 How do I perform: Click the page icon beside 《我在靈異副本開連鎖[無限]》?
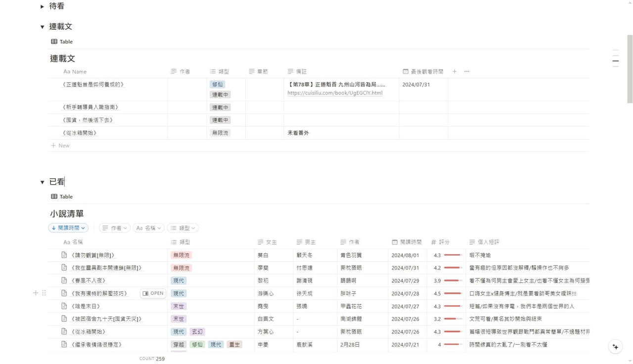64,268
